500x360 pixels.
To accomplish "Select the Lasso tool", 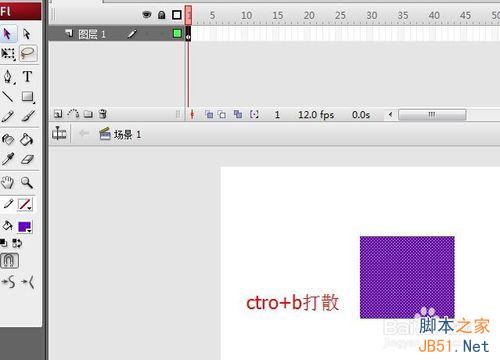I will click(28, 53).
